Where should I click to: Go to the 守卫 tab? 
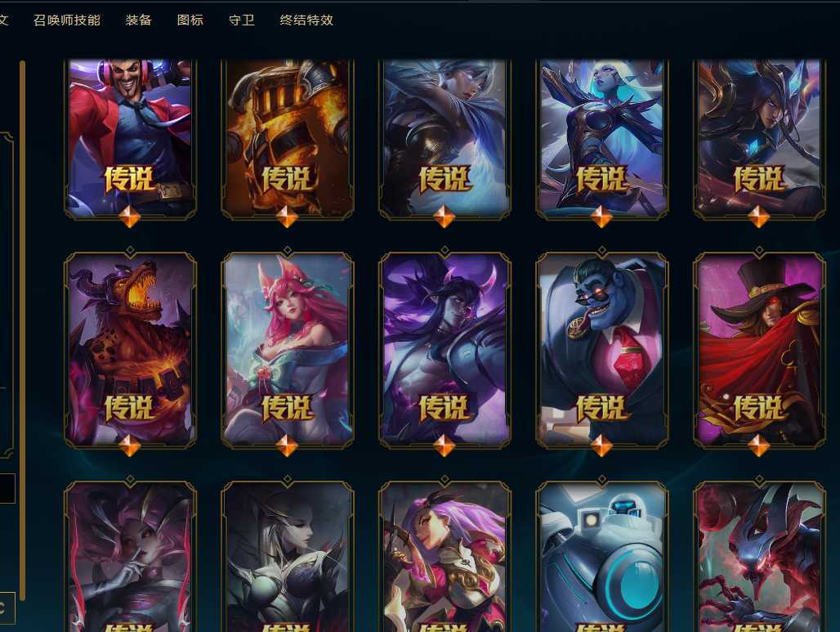[x=242, y=20]
